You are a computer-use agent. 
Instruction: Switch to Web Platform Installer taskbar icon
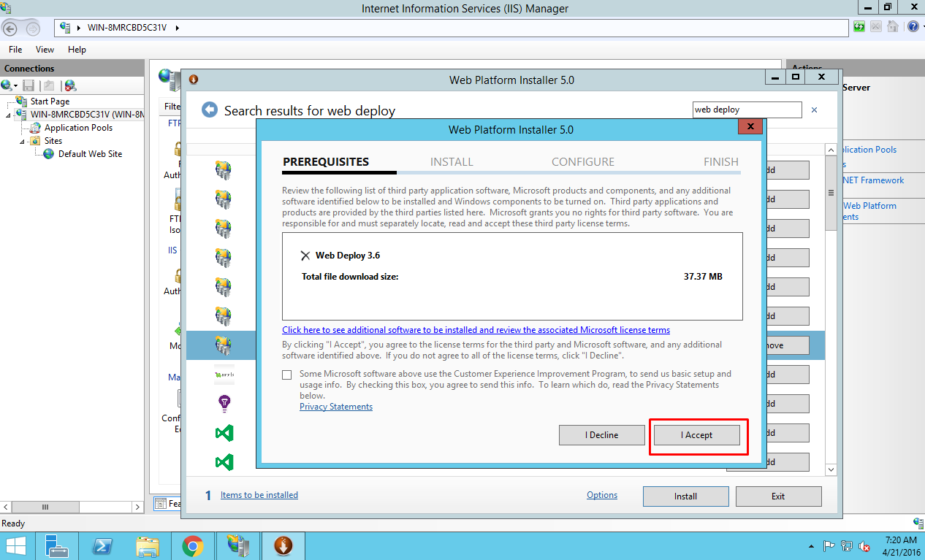click(283, 546)
